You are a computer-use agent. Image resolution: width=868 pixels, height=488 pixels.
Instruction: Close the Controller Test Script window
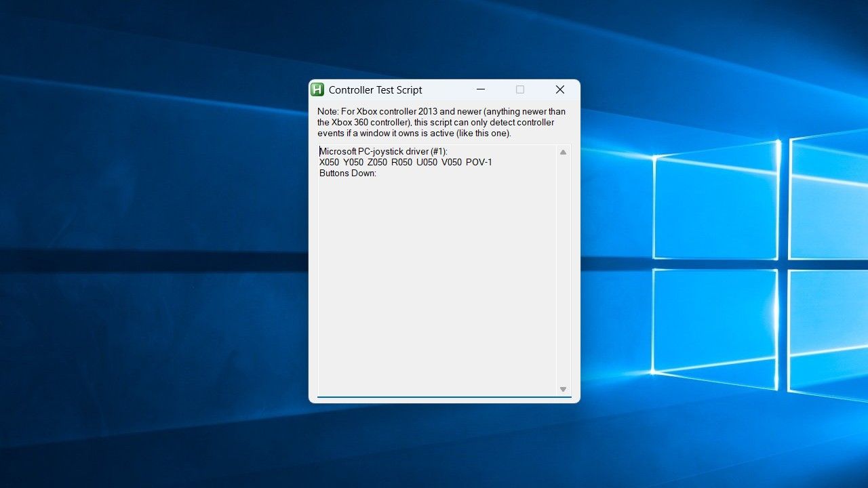tap(560, 89)
